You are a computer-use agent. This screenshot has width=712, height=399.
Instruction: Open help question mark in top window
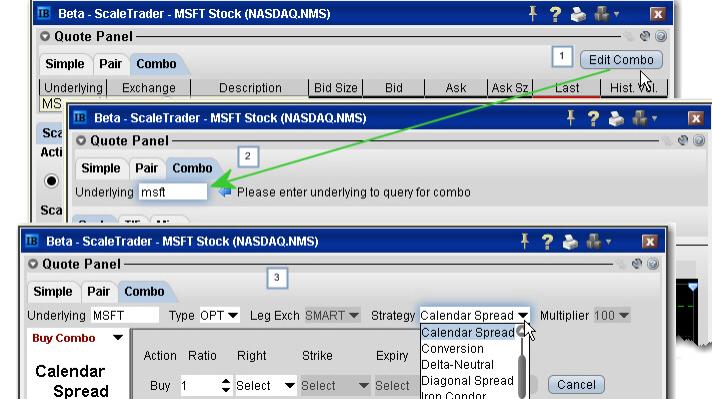click(x=555, y=14)
